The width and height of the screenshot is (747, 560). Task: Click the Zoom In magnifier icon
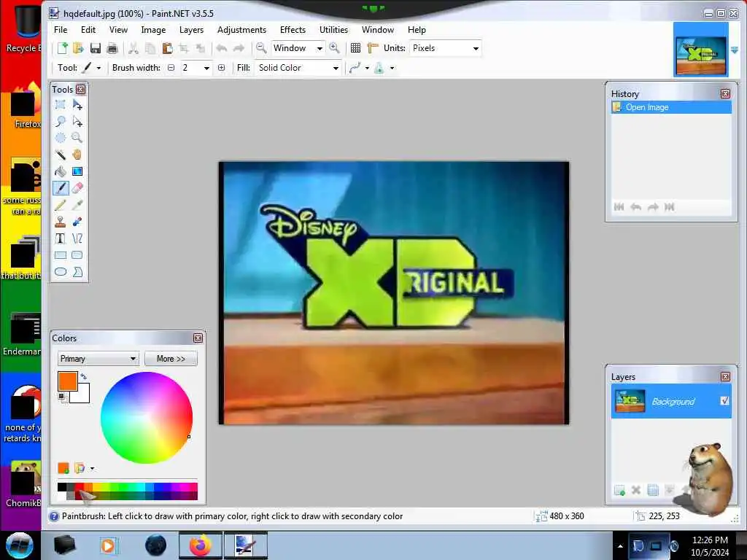click(x=334, y=48)
